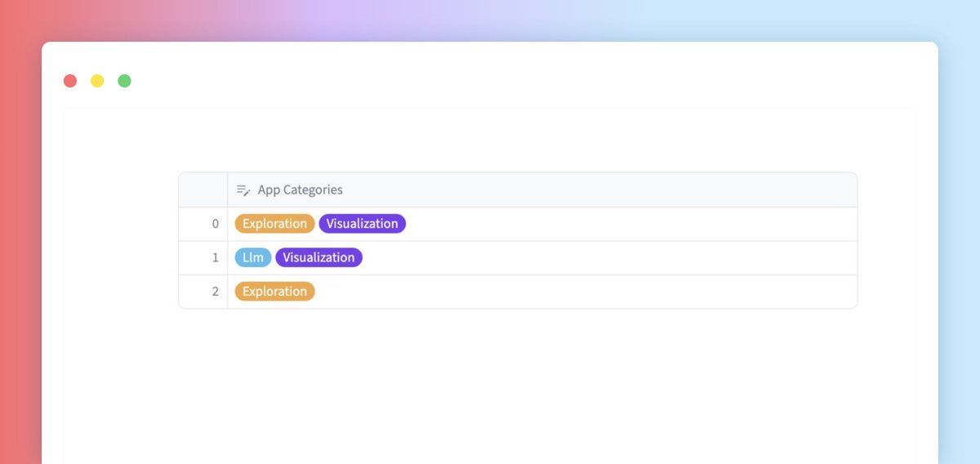Click the Exploration tag in row 0
The height and width of the screenshot is (464, 980).
tap(274, 224)
